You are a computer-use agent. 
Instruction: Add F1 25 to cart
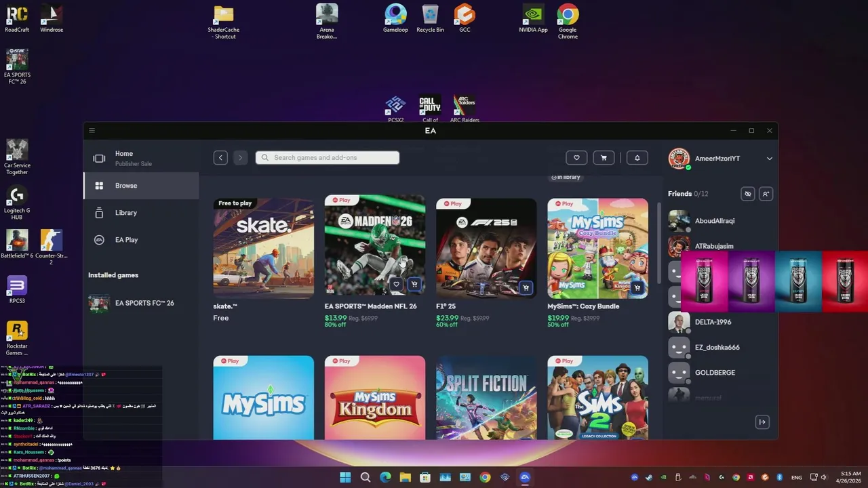526,288
